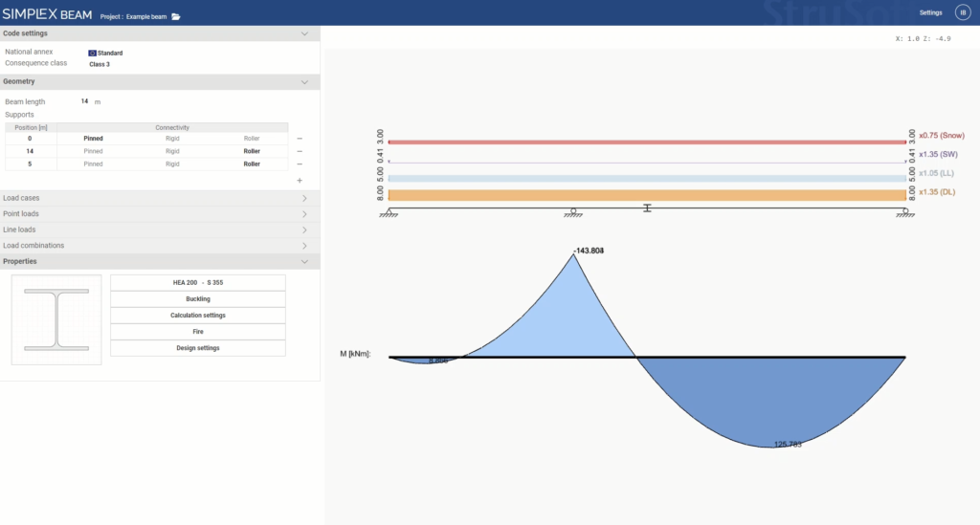Edit the beam length value field
Screen dimensions: 980x525
coord(84,101)
